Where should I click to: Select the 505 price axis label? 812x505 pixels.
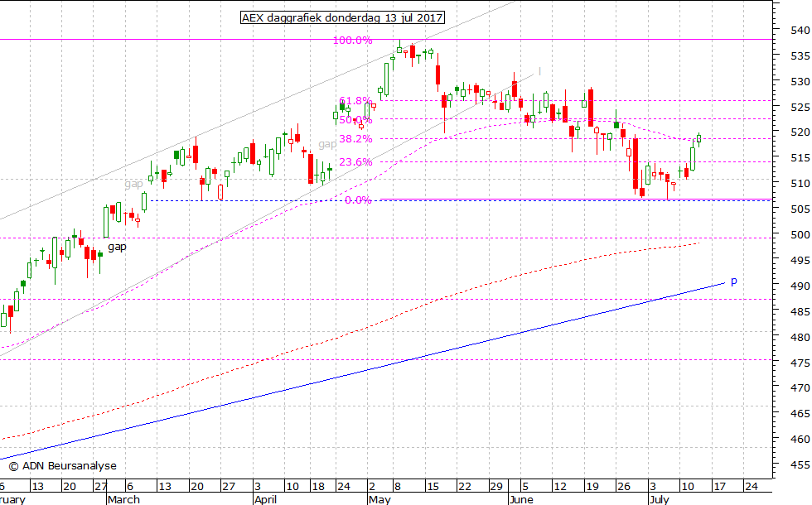pos(800,209)
